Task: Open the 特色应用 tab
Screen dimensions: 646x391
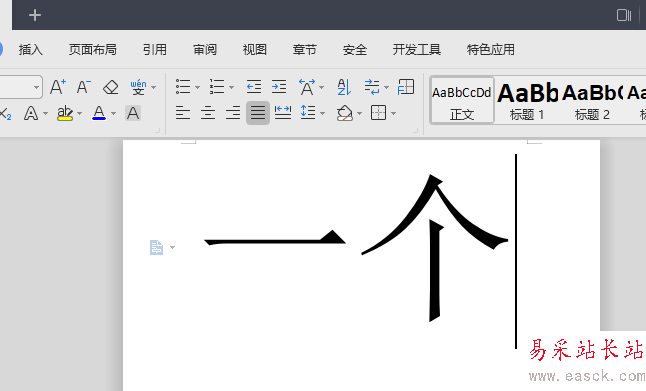Action: point(491,50)
